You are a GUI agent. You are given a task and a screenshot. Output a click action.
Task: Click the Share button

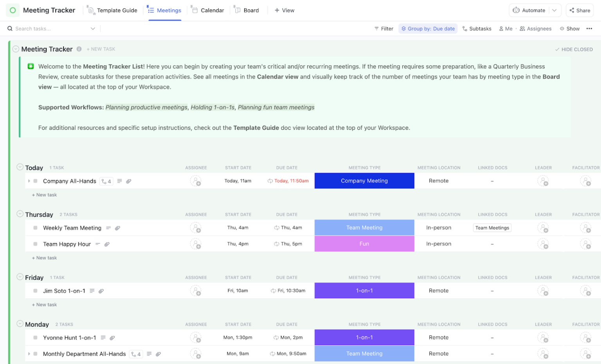point(579,10)
